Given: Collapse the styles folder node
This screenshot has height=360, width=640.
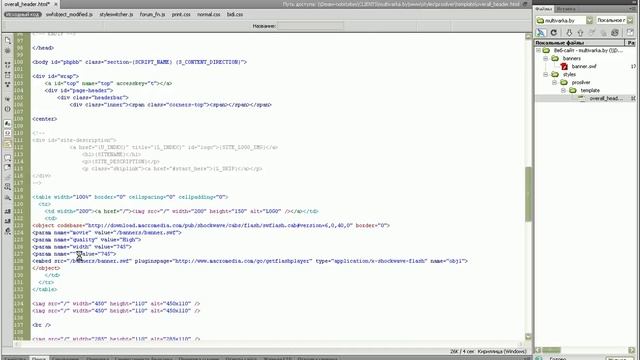Looking at the screenshot, I should coord(546,74).
